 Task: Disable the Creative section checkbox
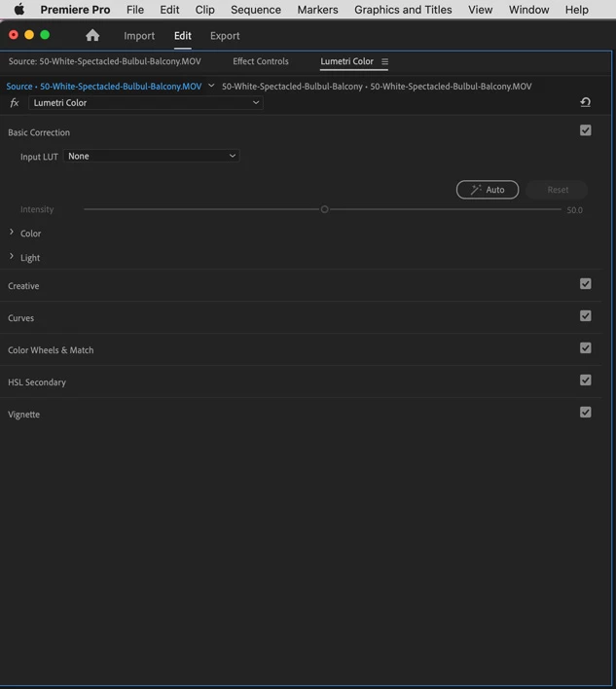coord(585,284)
